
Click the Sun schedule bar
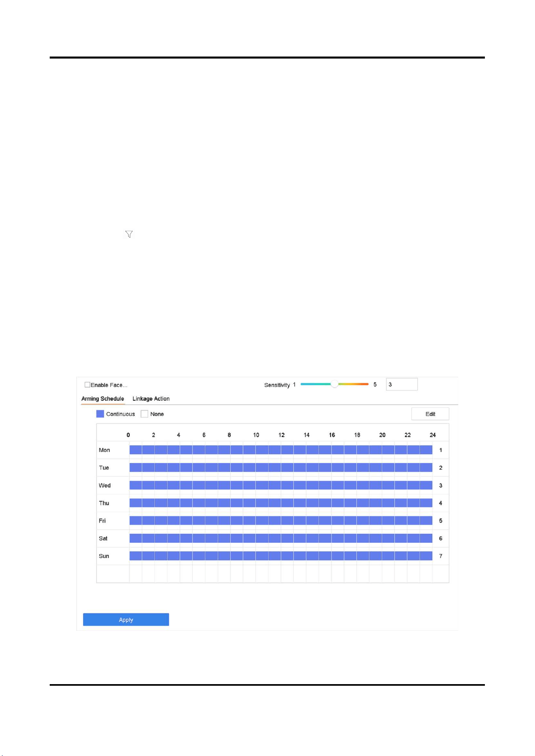coord(281,556)
